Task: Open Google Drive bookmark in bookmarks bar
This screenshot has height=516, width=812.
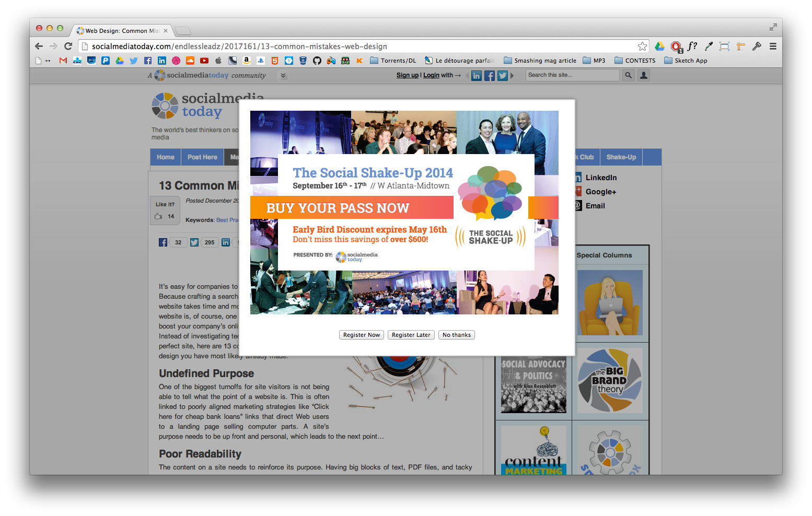Action: 120,61
